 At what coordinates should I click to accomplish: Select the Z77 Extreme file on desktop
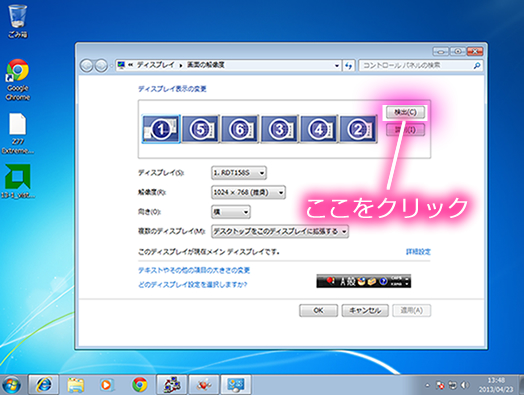[18, 134]
